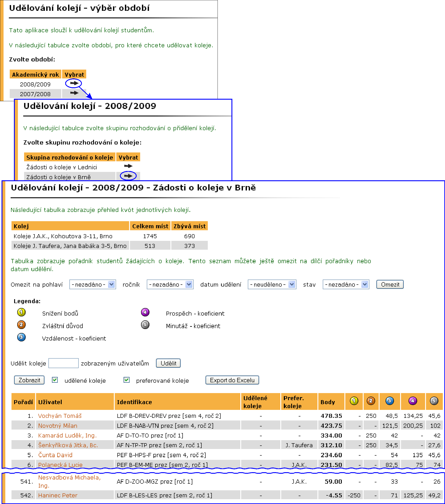Click the 373 remaining places cell
The image size is (445, 504).
(x=189, y=245)
